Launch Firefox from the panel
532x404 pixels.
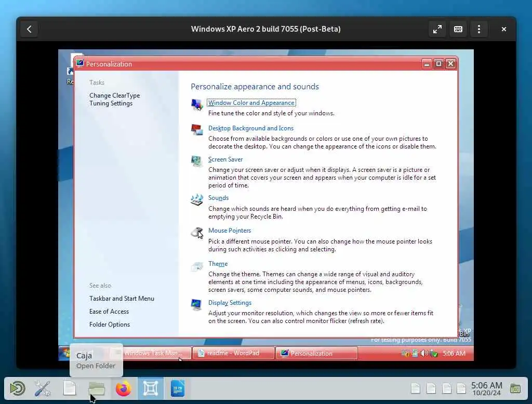[x=124, y=388]
